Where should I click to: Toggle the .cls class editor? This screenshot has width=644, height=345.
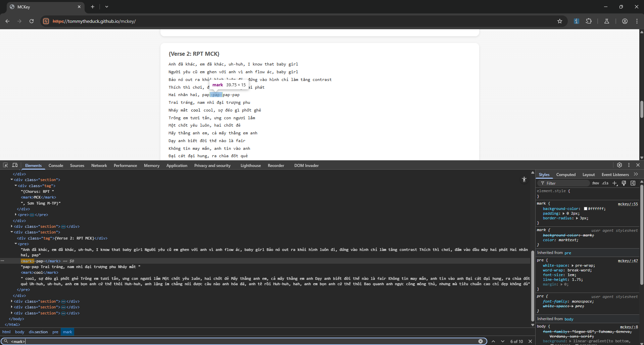[x=605, y=183]
